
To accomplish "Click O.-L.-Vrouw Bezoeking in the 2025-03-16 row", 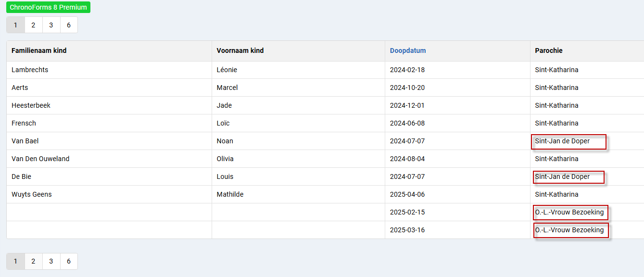I will pos(569,230).
